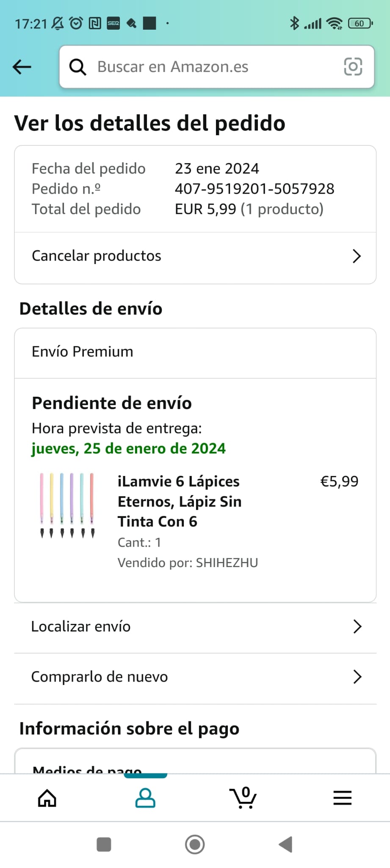390x868 pixels.
Task: Open the account profile tab
Action: click(145, 798)
